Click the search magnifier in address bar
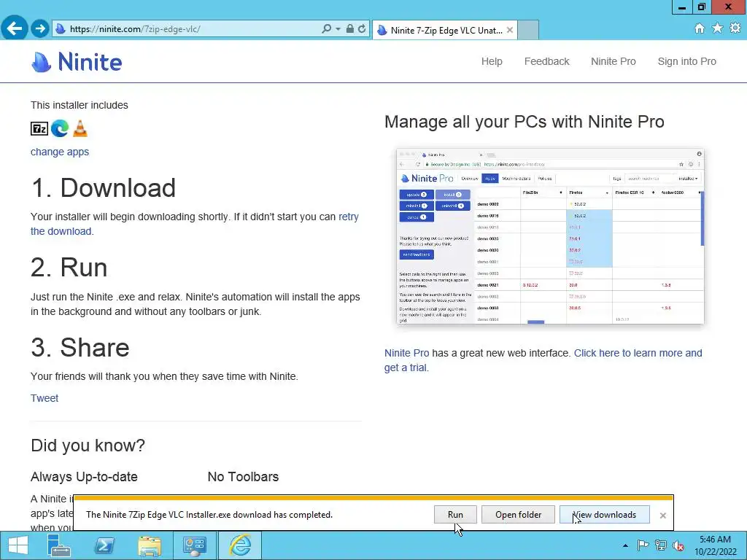 326,28
